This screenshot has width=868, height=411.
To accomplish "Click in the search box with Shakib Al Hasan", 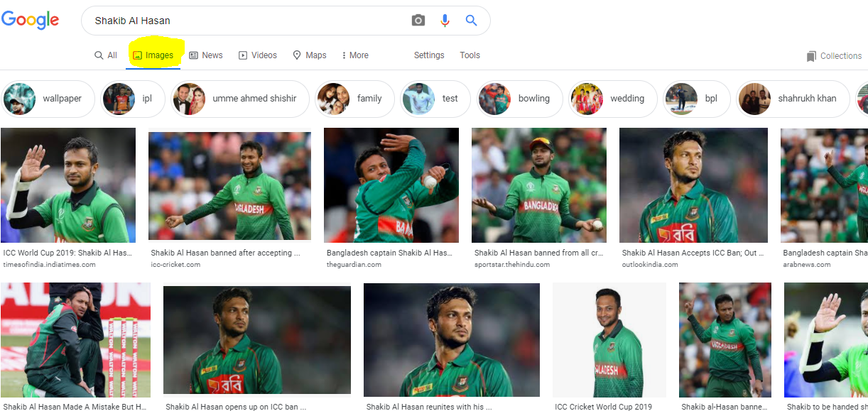I will point(249,21).
